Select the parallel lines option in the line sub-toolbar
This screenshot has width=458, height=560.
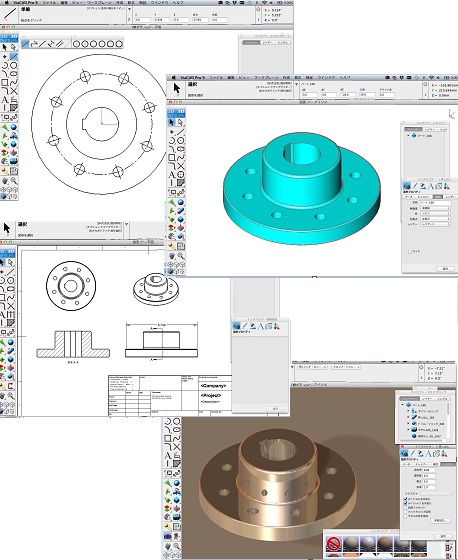pos(60,44)
